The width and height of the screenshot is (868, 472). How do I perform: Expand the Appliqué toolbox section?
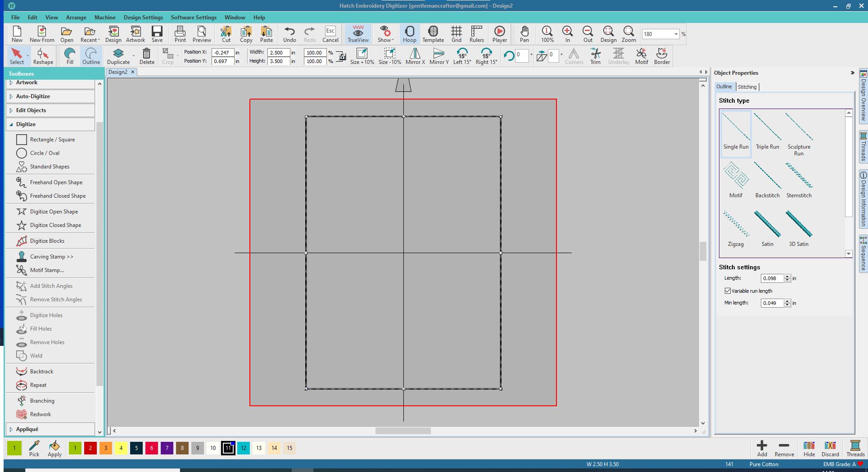27,429
